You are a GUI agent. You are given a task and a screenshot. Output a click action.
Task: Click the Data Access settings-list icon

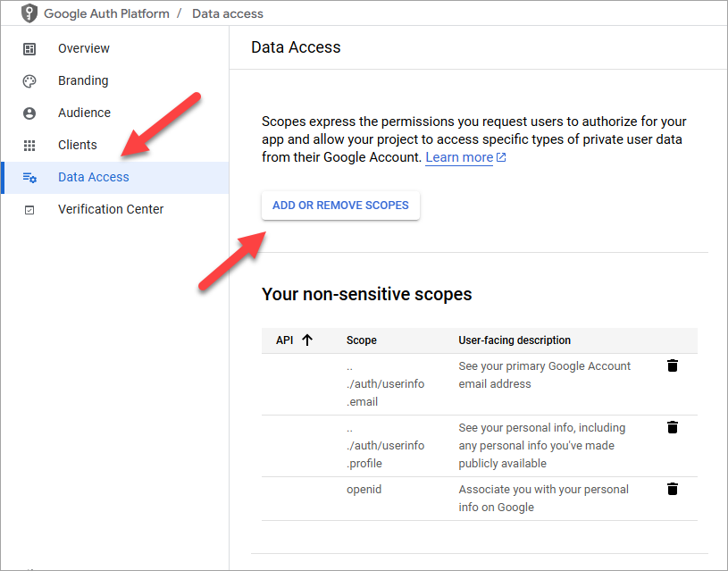tap(29, 178)
